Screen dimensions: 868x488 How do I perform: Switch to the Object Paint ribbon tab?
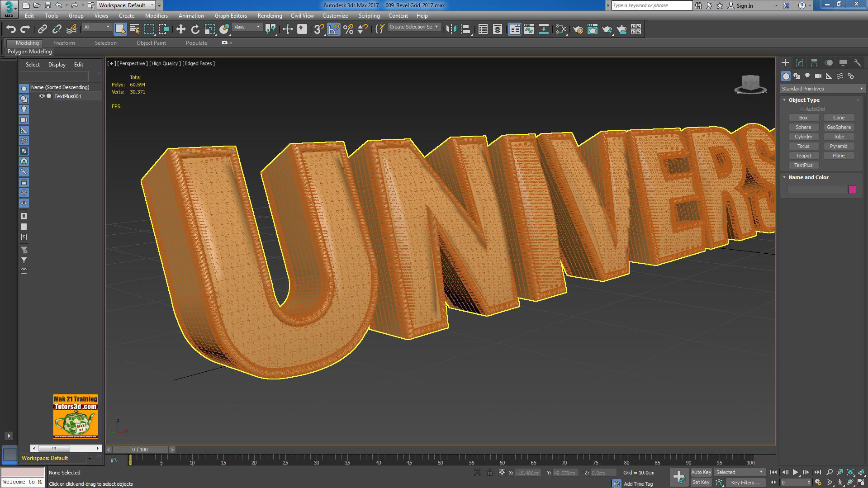[151, 43]
